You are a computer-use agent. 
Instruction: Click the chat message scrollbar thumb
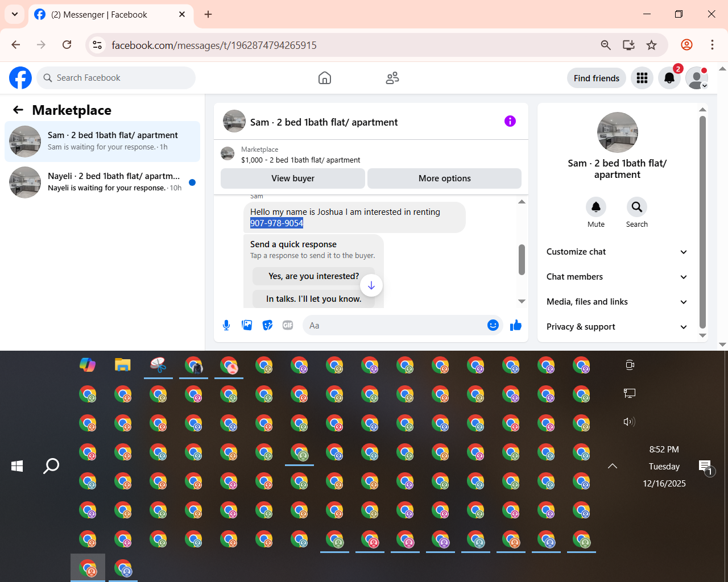[522, 260]
